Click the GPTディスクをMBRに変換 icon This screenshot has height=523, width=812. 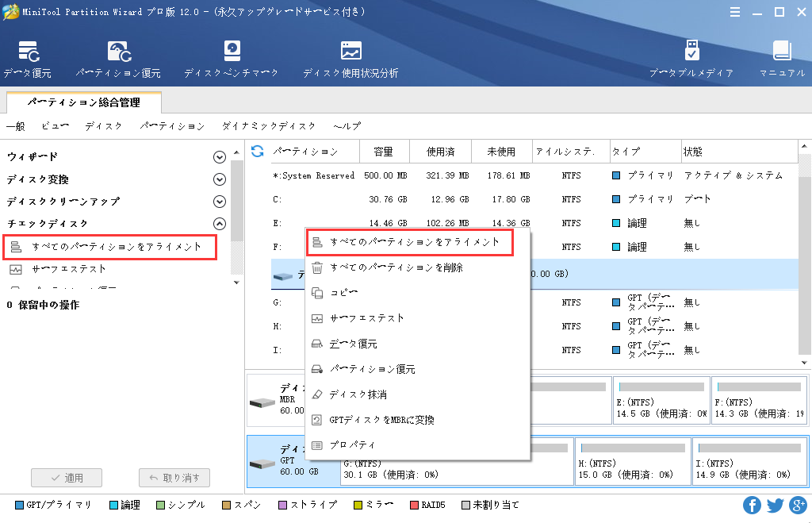[x=317, y=420]
